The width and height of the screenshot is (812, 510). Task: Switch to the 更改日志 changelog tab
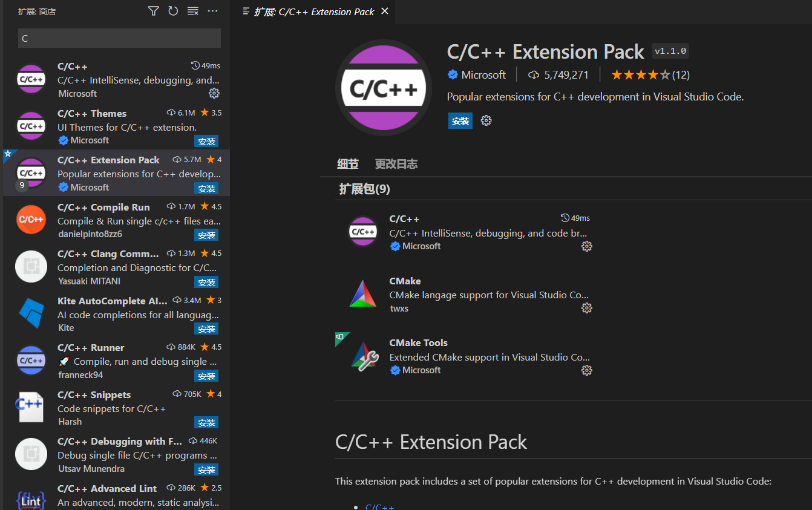pyautogui.click(x=396, y=164)
